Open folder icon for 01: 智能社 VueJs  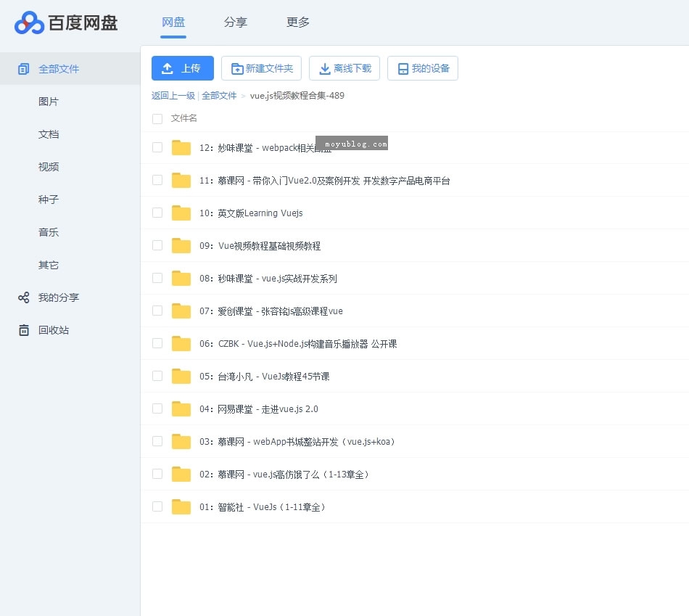pyautogui.click(x=181, y=507)
